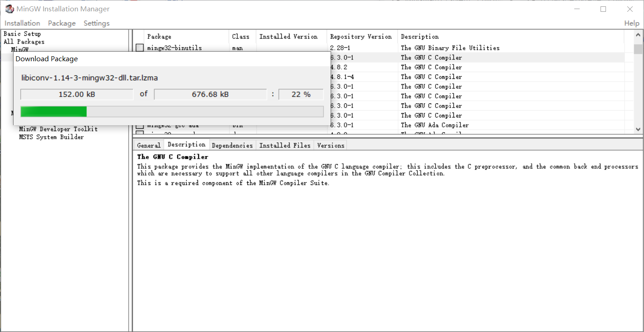Click the green download progress bar
644x332 pixels.
172,112
